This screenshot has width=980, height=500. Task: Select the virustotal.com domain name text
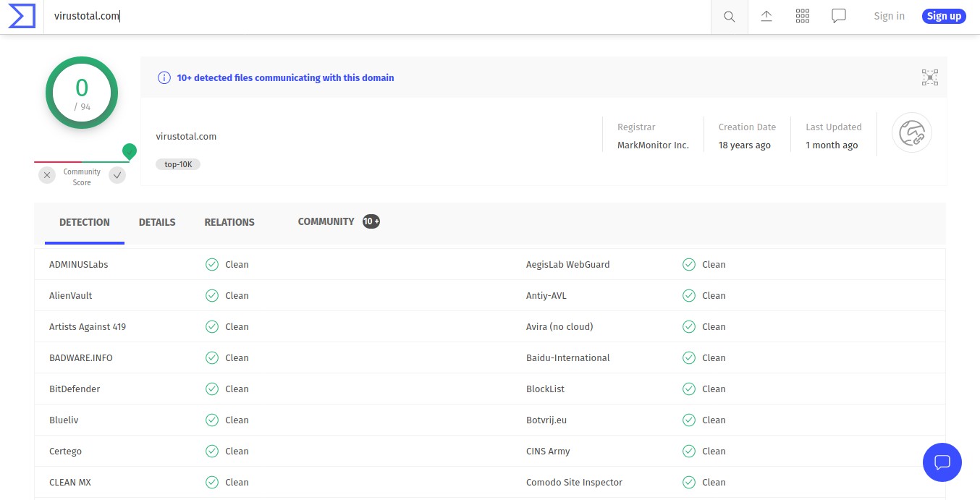pos(186,136)
